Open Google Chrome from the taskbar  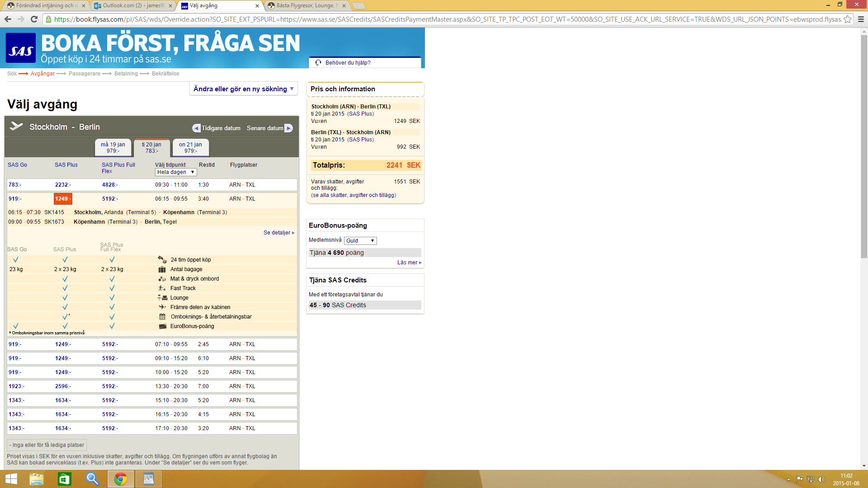(x=121, y=479)
